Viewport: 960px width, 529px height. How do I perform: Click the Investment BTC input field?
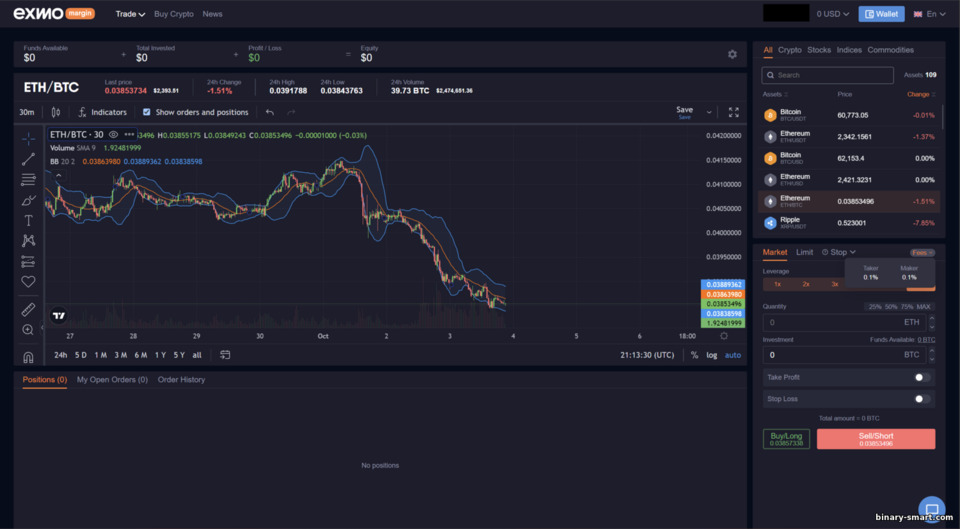844,355
